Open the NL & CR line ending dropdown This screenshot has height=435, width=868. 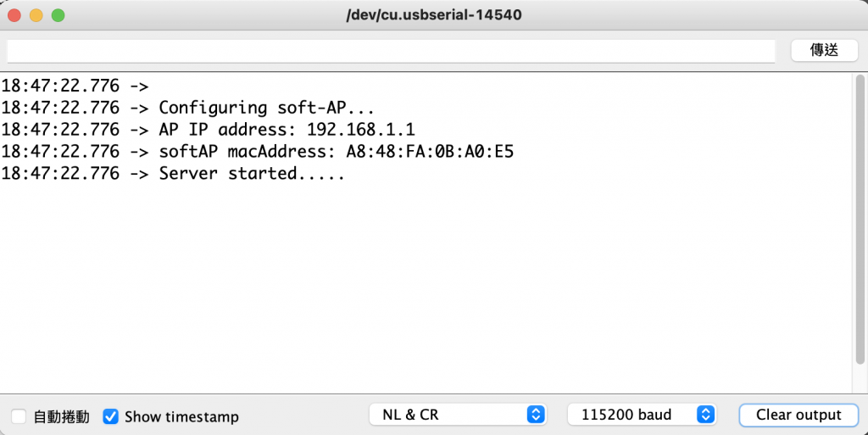click(x=457, y=415)
